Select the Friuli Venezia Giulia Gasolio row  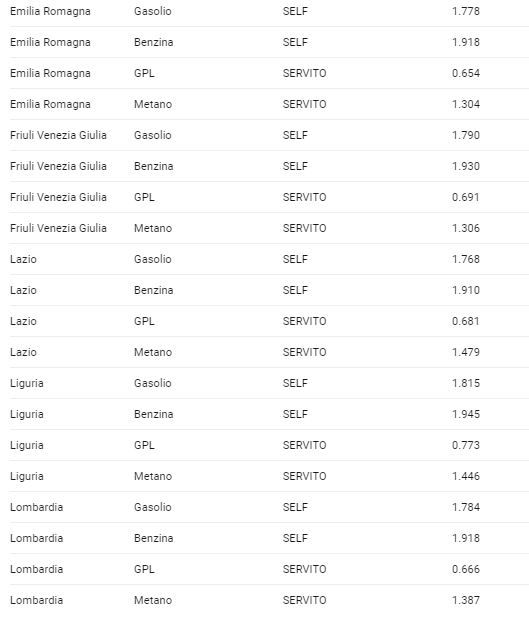pos(269,135)
